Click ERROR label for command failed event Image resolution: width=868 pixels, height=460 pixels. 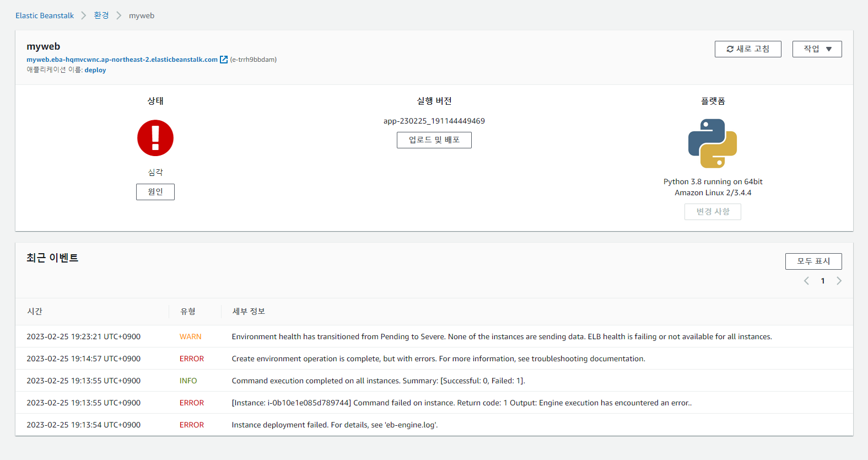pyautogui.click(x=192, y=403)
